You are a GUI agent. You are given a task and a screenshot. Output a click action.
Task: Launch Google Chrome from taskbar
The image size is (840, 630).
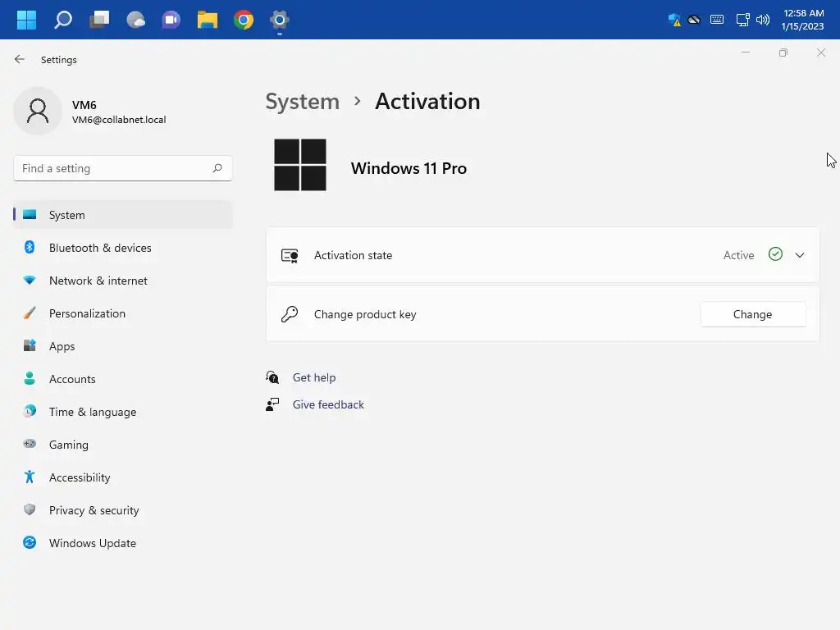(244, 20)
